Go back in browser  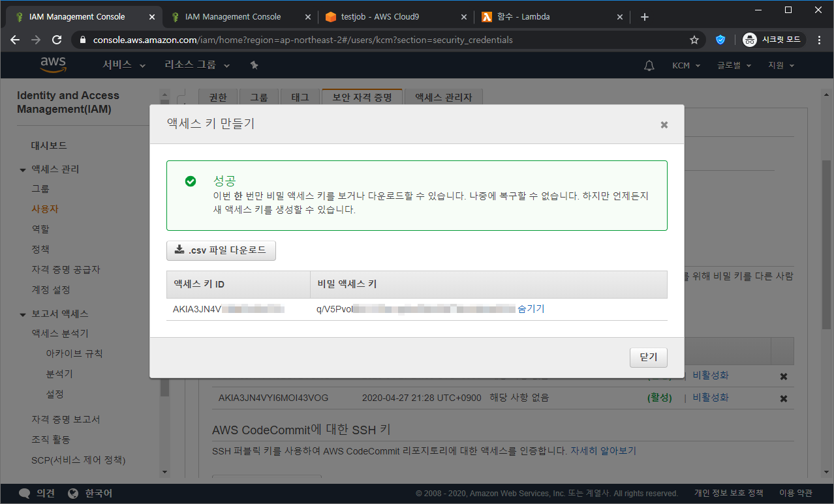pyautogui.click(x=15, y=40)
